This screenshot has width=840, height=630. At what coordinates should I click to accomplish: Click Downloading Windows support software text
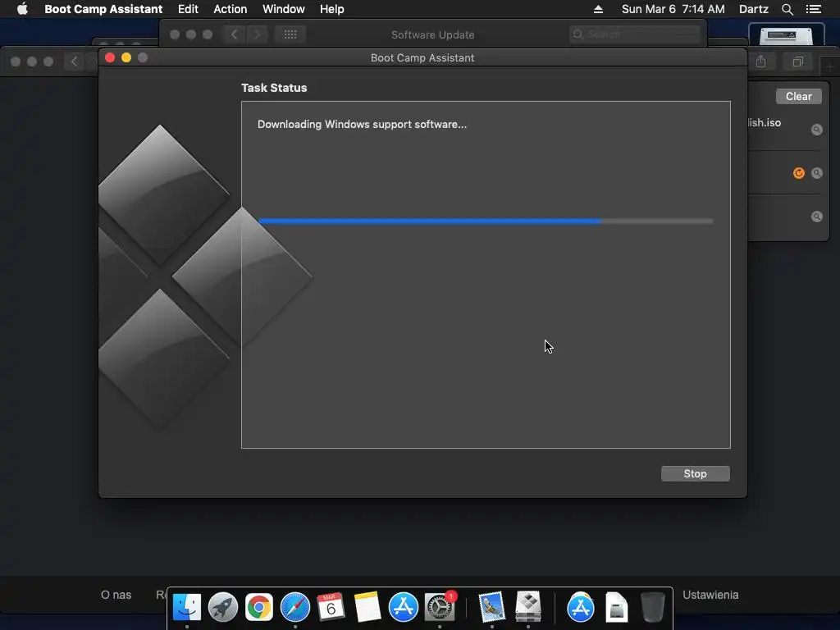[362, 125]
